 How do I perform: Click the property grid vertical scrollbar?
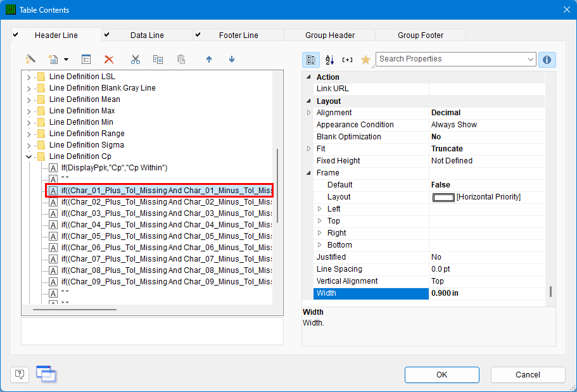click(x=550, y=291)
